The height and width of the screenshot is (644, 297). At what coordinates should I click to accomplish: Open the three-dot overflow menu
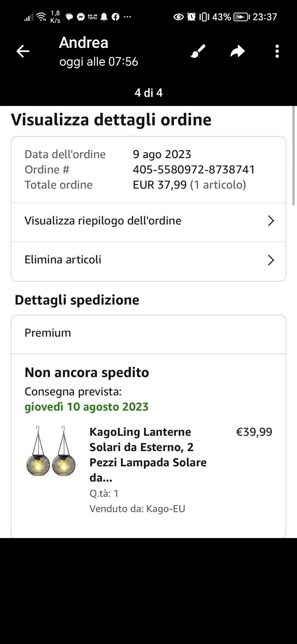pos(277,51)
